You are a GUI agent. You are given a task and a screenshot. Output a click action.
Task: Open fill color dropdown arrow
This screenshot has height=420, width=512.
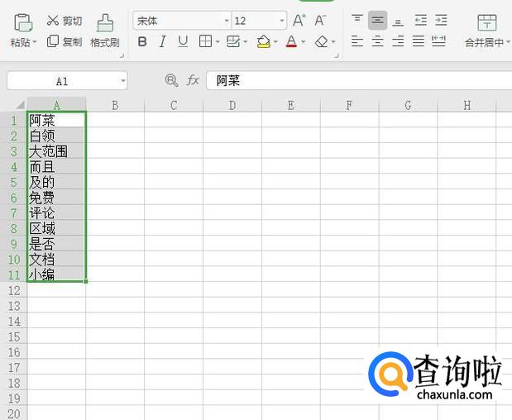275,42
